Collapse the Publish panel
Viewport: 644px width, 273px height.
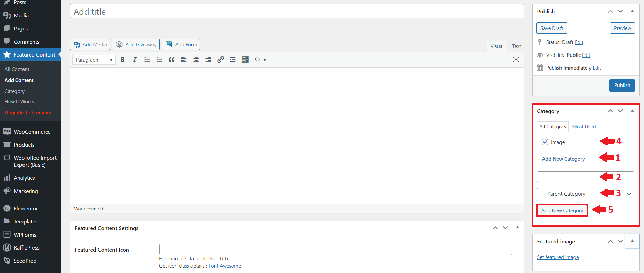click(632, 11)
